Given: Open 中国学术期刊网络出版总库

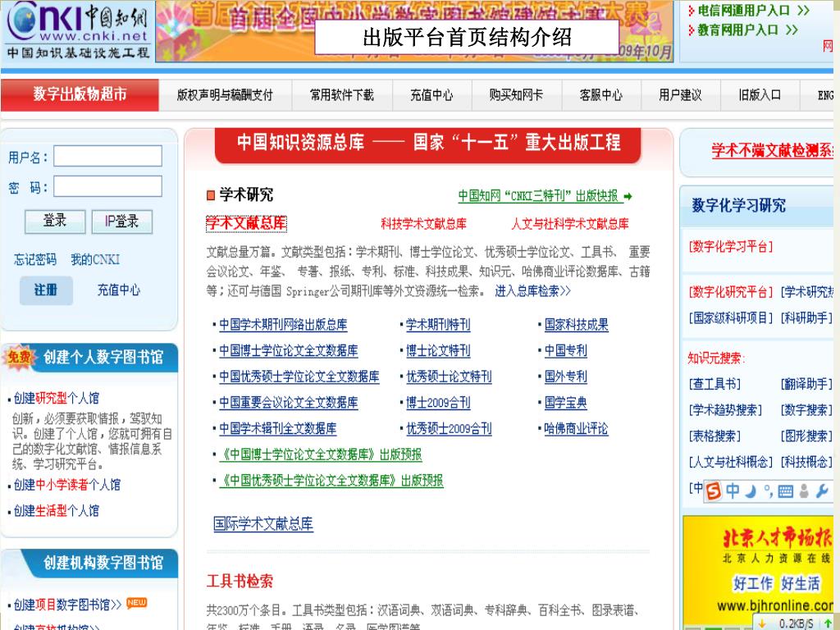Looking at the screenshot, I should click(x=283, y=325).
